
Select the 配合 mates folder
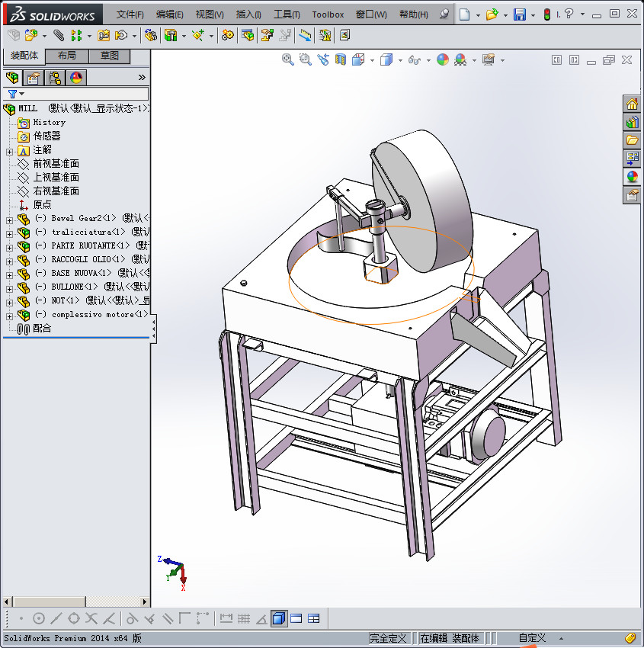(x=34, y=329)
